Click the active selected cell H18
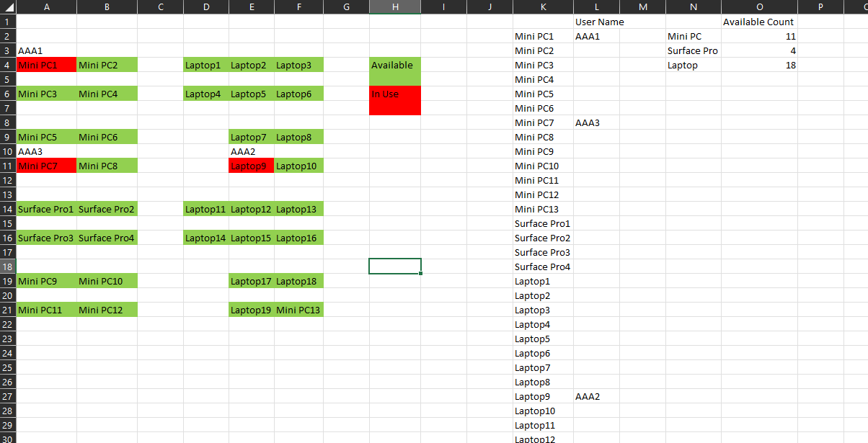 [395, 267]
